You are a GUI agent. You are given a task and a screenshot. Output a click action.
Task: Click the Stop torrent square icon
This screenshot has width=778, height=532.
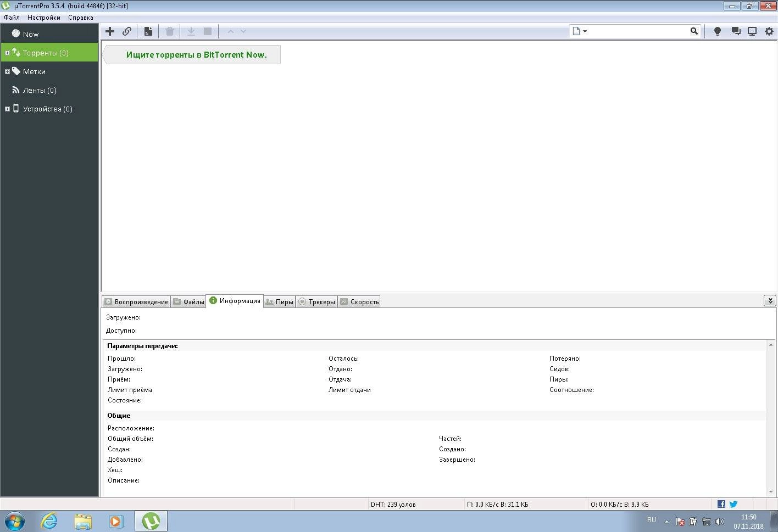click(x=208, y=31)
